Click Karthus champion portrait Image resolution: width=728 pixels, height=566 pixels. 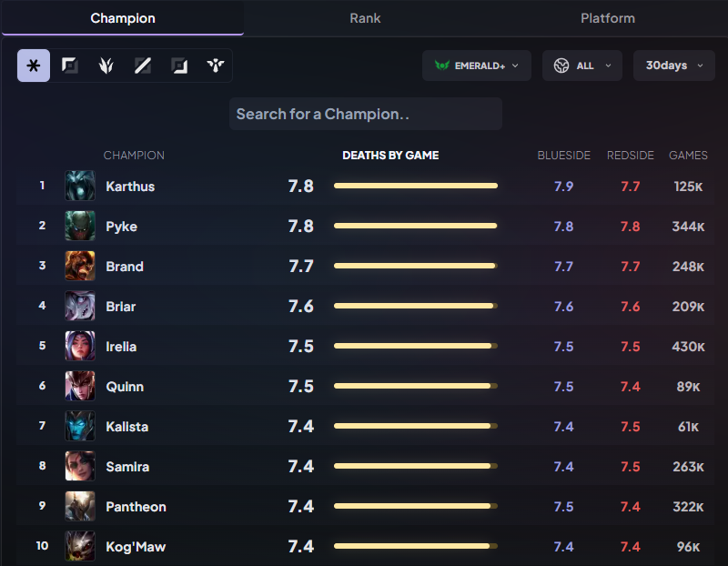coord(80,186)
